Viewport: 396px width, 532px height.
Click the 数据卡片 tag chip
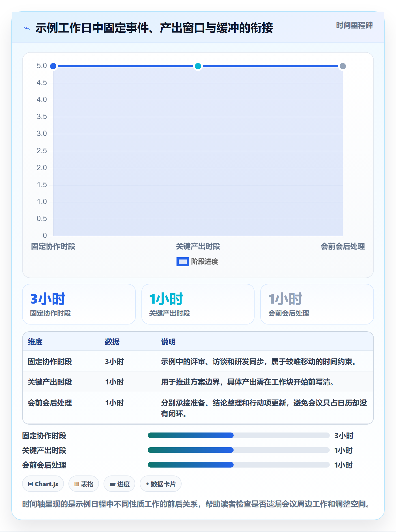click(x=161, y=484)
